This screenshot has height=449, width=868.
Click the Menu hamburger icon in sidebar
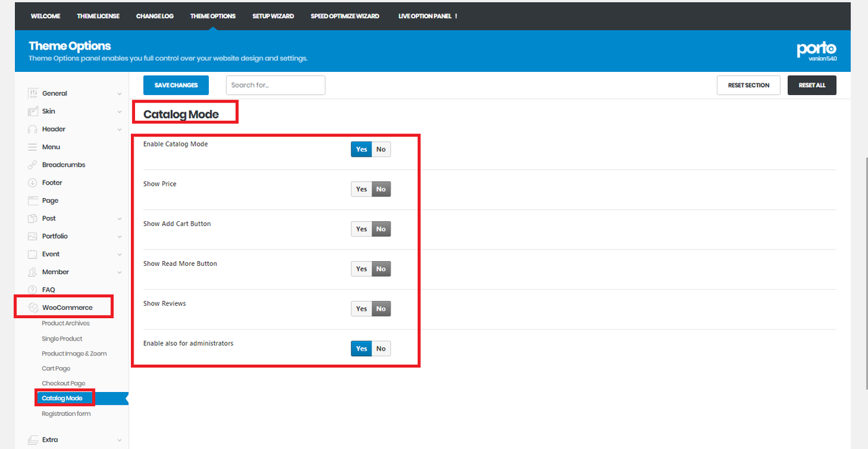tap(33, 147)
